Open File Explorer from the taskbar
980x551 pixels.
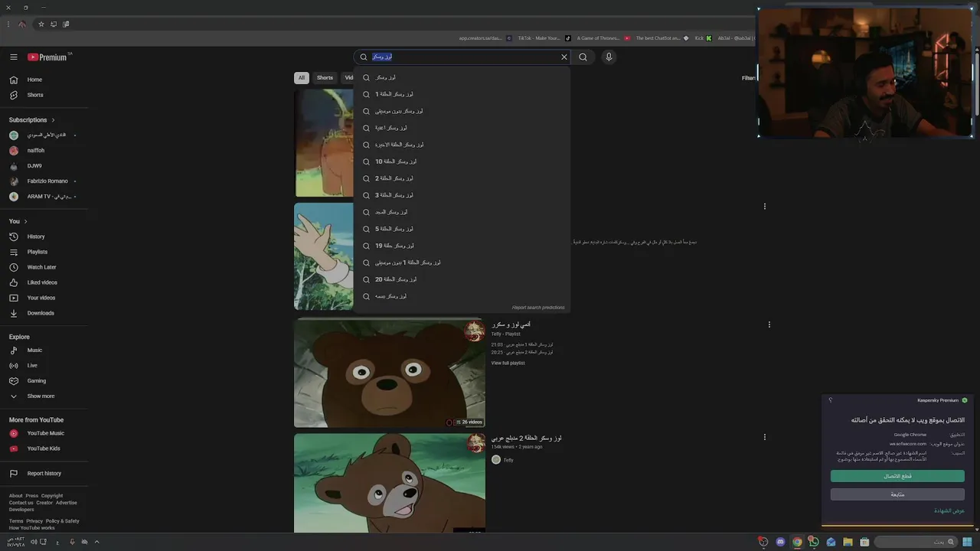(848, 542)
